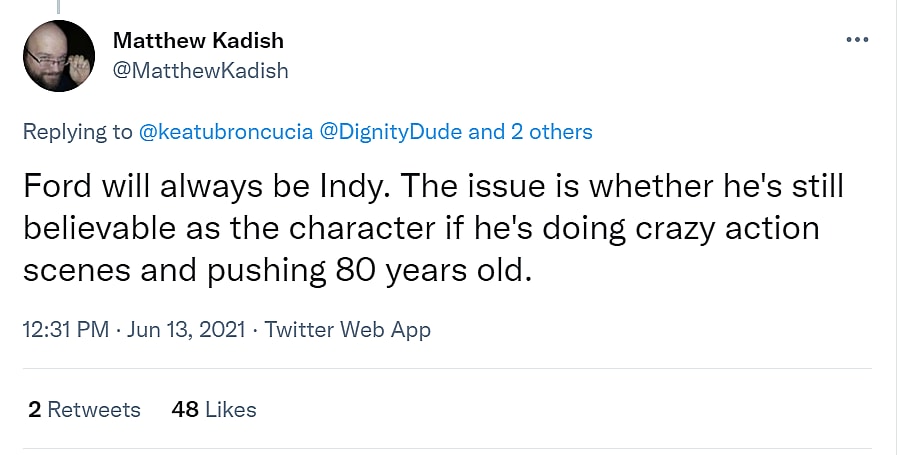Click the @MatthewKadish handle
This screenshot has height=455, width=903.
[200, 70]
